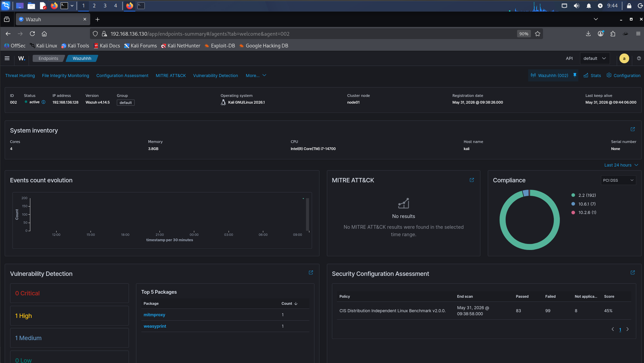This screenshot has height=363, width=644.
Task: Open Configuration Assessment tab
Action: click(122, 75)
